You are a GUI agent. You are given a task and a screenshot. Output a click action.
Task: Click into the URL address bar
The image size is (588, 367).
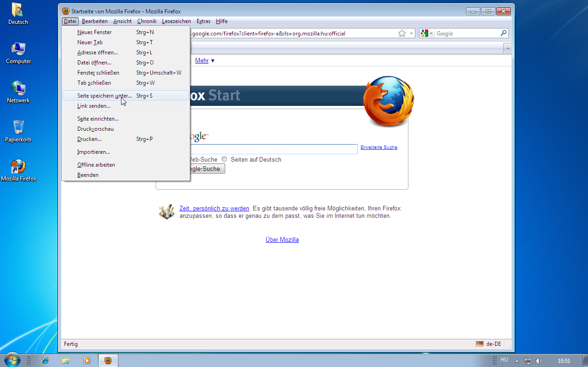pos(293,33)
